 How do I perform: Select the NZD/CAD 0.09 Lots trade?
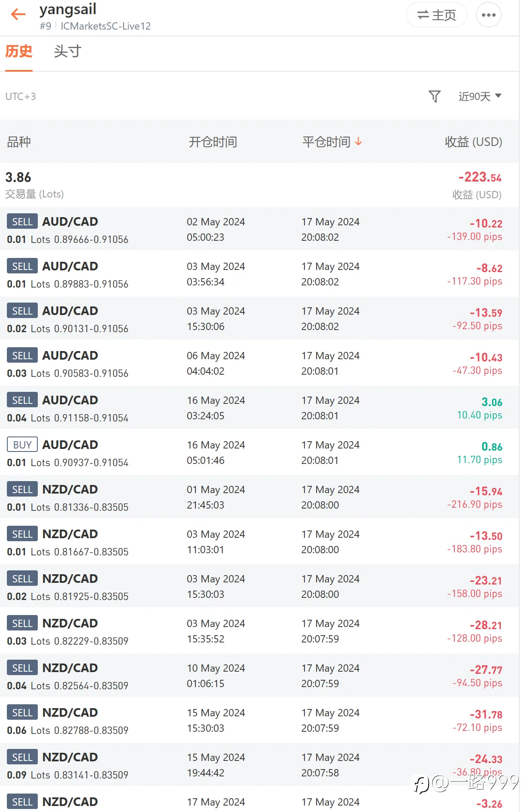click(259, 765)
